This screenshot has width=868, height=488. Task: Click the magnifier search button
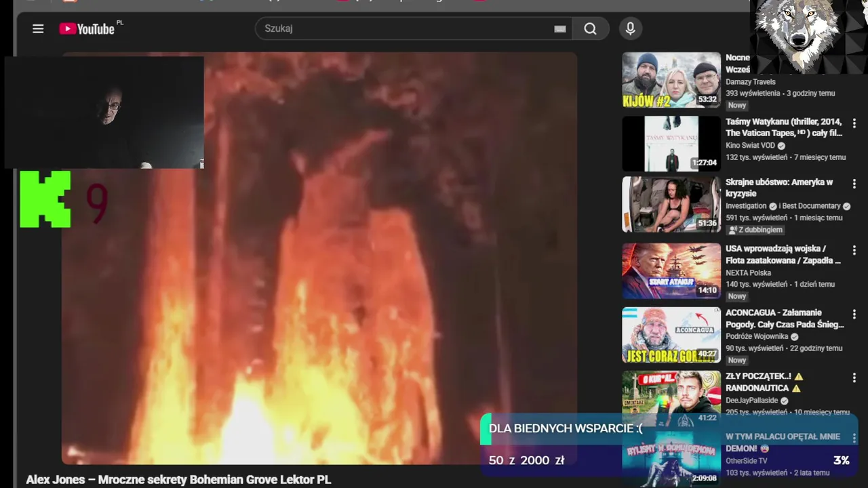[x=591, y=28]
